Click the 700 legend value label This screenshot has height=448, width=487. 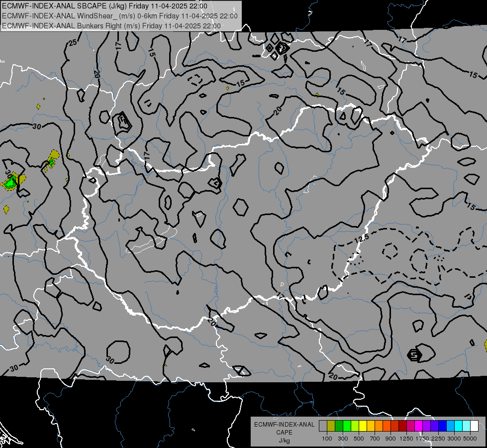(375, 439)
